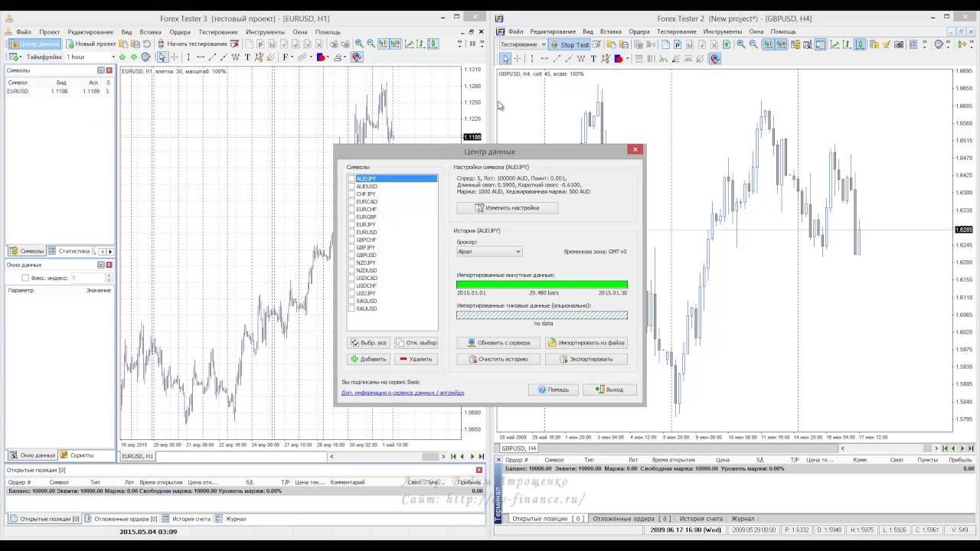
Task: Click Выбр. все button
Action: [x=368, y=343]
